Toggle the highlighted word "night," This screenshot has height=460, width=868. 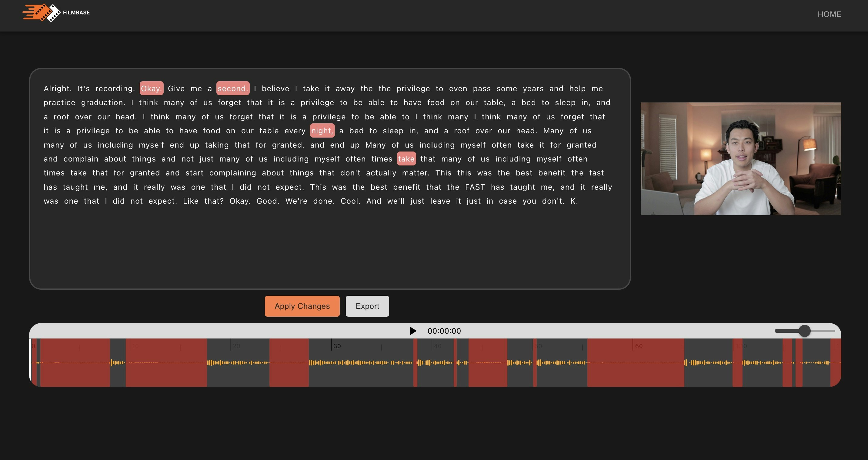coord(322,131)
